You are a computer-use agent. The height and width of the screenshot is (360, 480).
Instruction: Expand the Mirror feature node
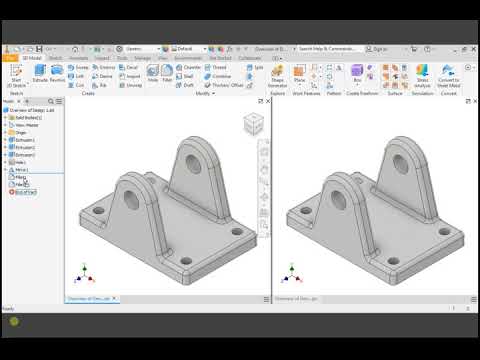(5, 169)
